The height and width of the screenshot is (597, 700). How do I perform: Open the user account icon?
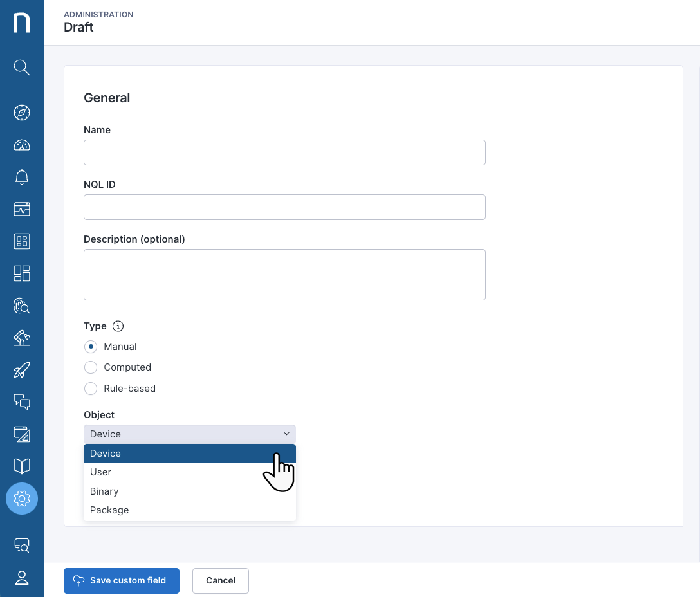click(22, 578)
